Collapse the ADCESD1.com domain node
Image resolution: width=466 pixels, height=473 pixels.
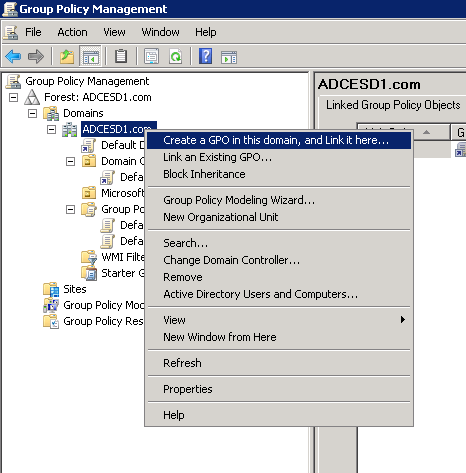51,129
